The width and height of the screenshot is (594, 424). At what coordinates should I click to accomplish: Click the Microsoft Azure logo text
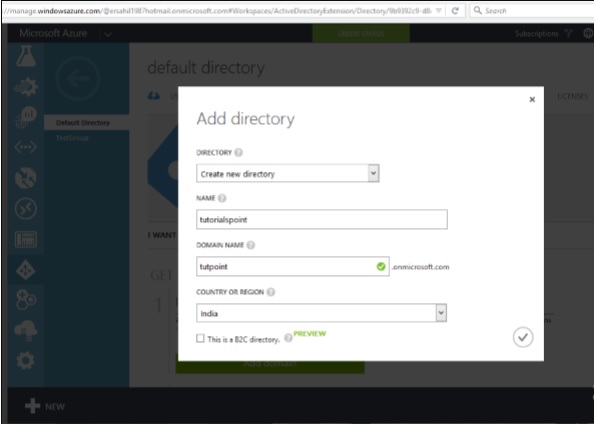click(x=53, y=33)
